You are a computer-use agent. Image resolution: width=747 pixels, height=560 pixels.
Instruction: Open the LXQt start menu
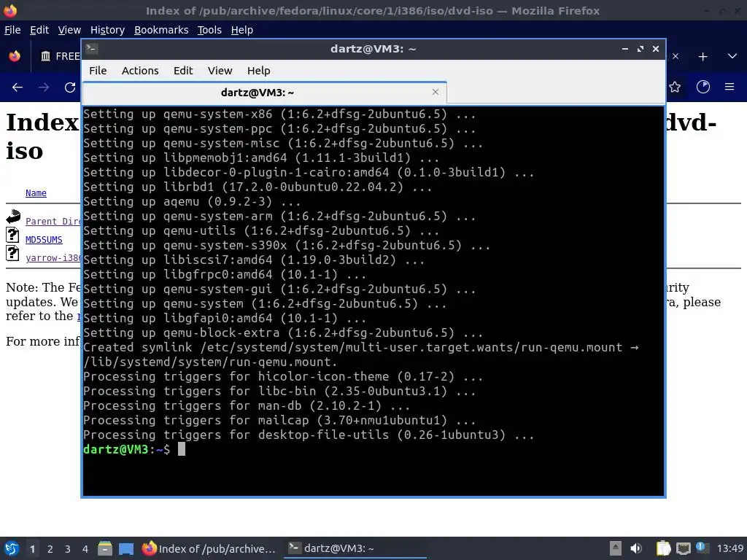[x=12, y=548]
